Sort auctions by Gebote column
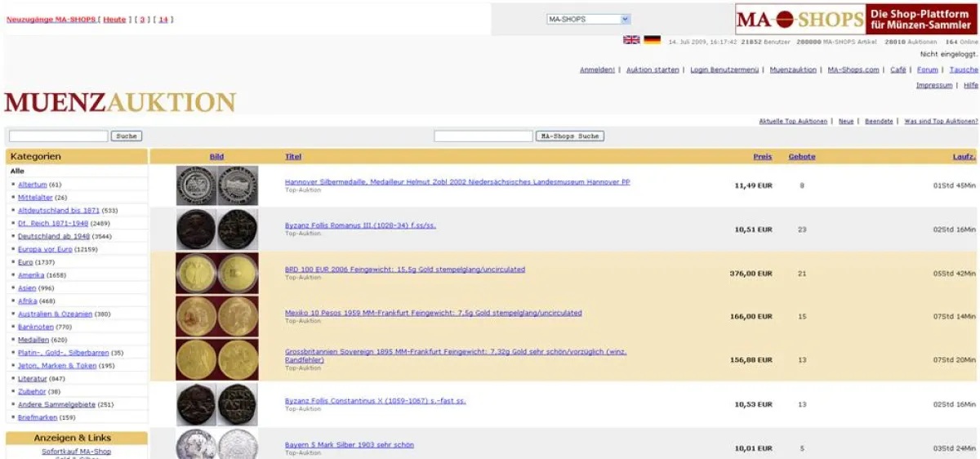 click(x=802, y=157)
